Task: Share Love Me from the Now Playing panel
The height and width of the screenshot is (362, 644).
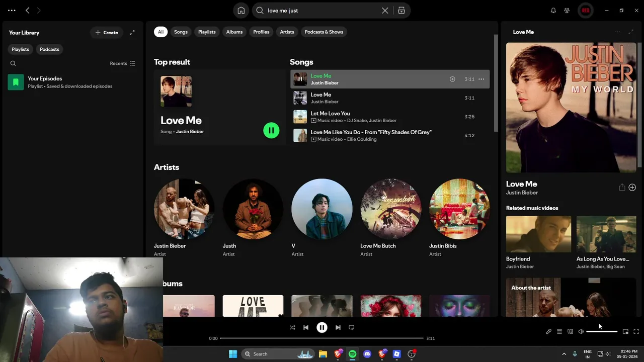Action: pyautogui.click(x=622, y=187)
